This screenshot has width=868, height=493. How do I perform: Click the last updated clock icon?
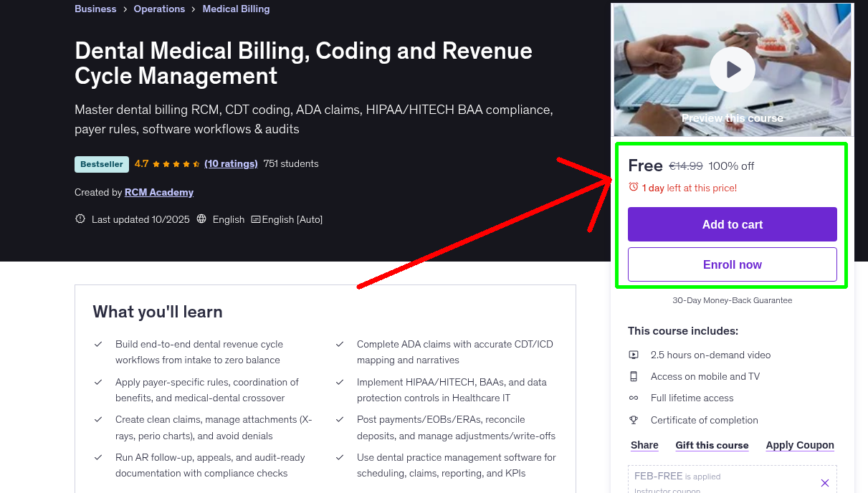80,219
